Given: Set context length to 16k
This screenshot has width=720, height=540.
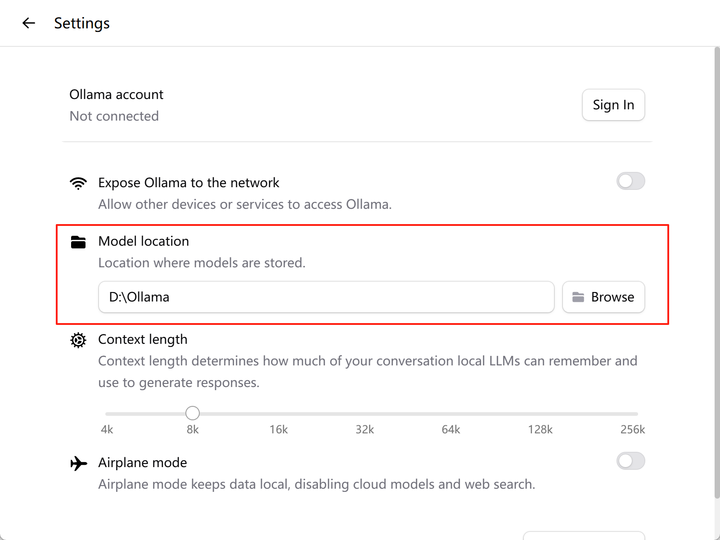Looking at the screenshot, I should [x=278, y=413].
